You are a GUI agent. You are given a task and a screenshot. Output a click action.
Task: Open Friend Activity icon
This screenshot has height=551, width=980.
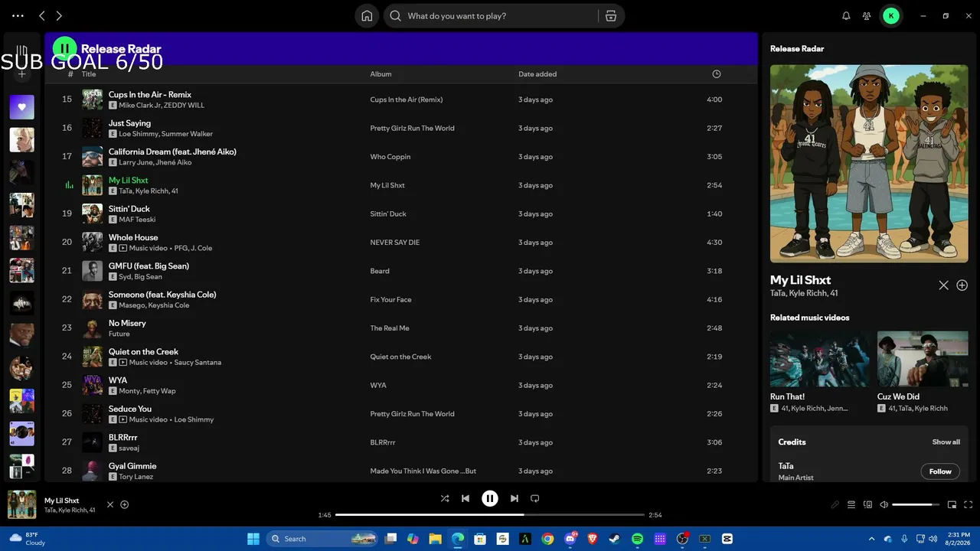(x=867, y=16)
